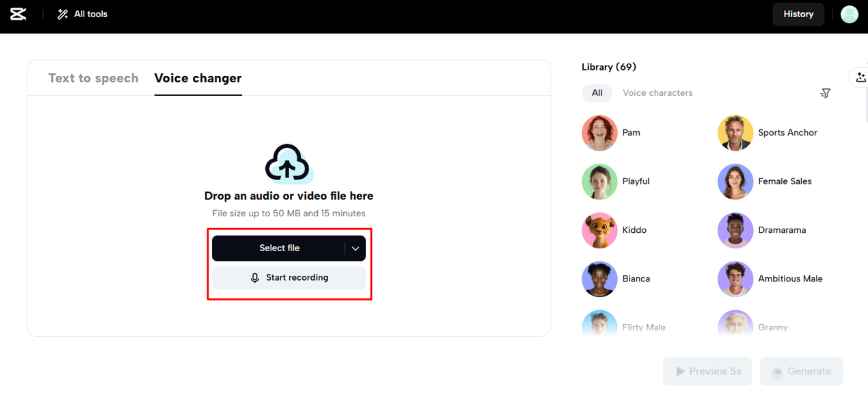
Task: Select the Sports Anchor voice
Action: [x=735, y=133]
